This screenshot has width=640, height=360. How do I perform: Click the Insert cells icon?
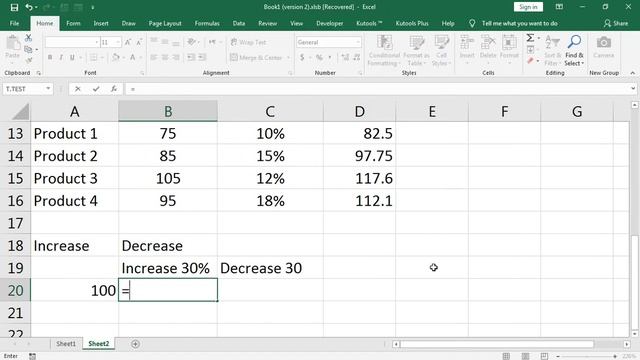pyautogui.click(x=467, y=42)
